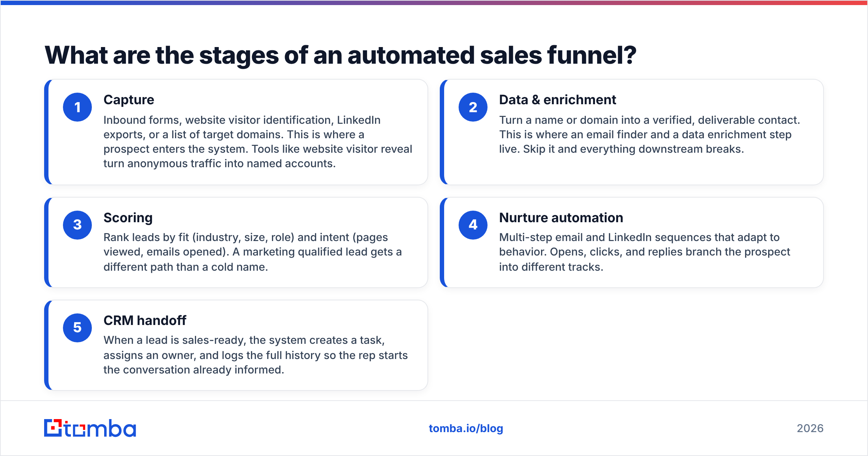Select the Data & enrichment heading

(x=557, y=100)
